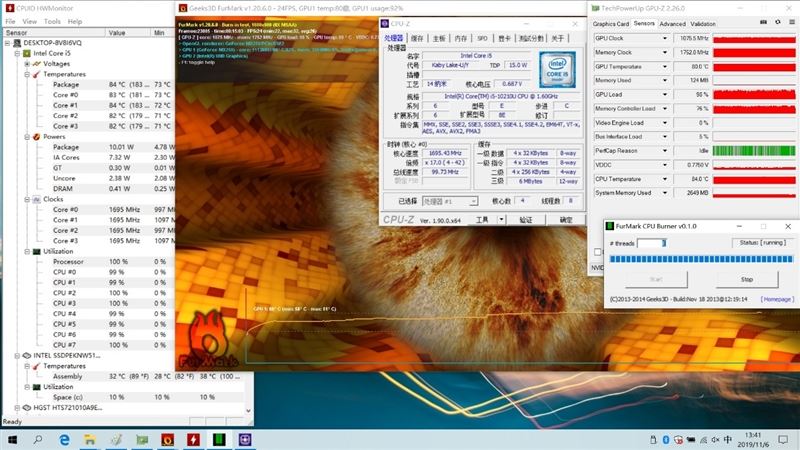
Task: Switch to CPU-Z purple taskbar icon
Action: click(x=245, y=440)
